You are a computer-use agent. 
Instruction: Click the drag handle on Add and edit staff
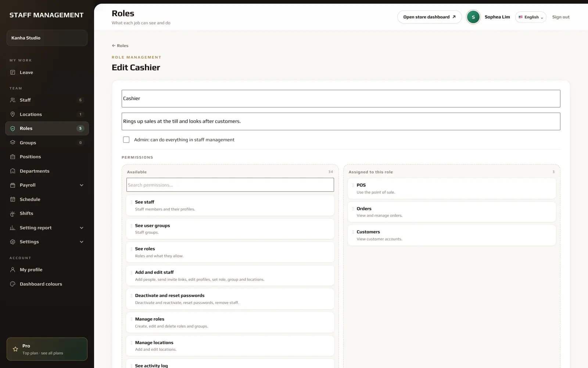pos(132,272)
